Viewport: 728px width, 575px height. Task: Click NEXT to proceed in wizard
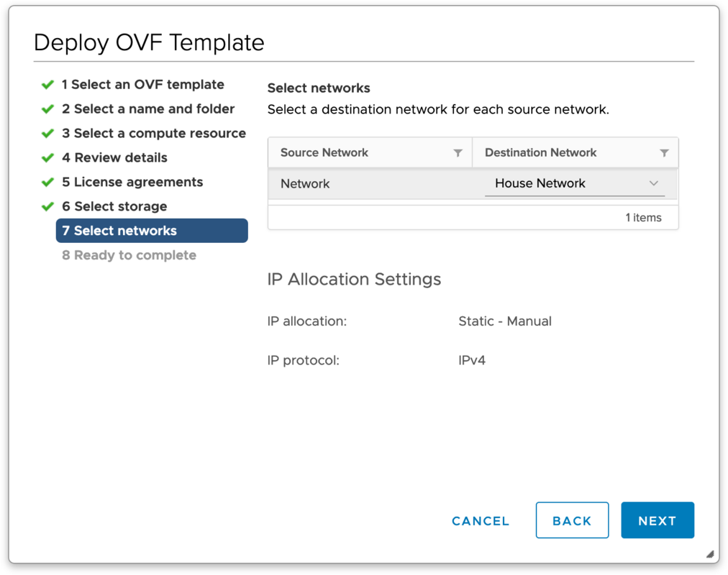click(x=657, y=520)
